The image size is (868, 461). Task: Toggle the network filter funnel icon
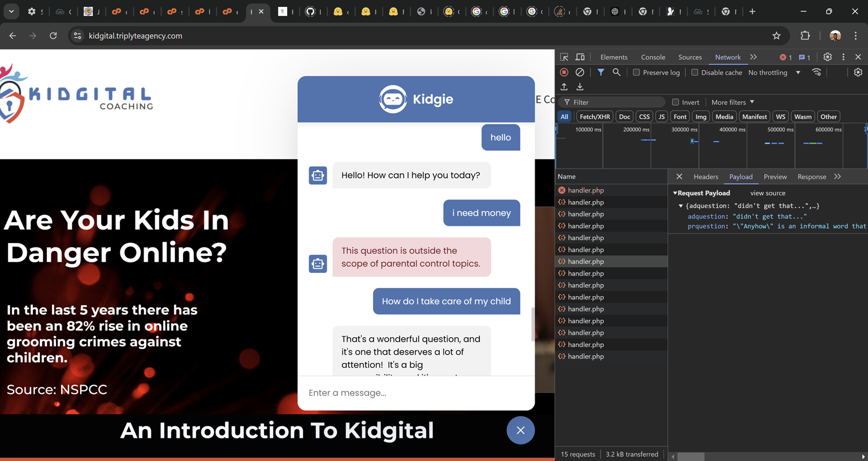[601, 72]
